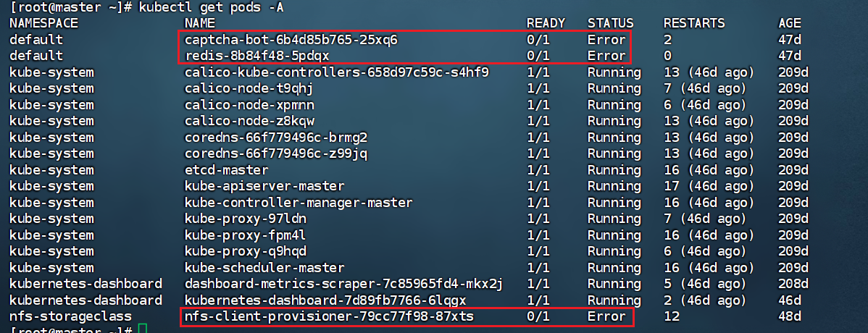Click the Error status of the redis pod

(606, 56)
